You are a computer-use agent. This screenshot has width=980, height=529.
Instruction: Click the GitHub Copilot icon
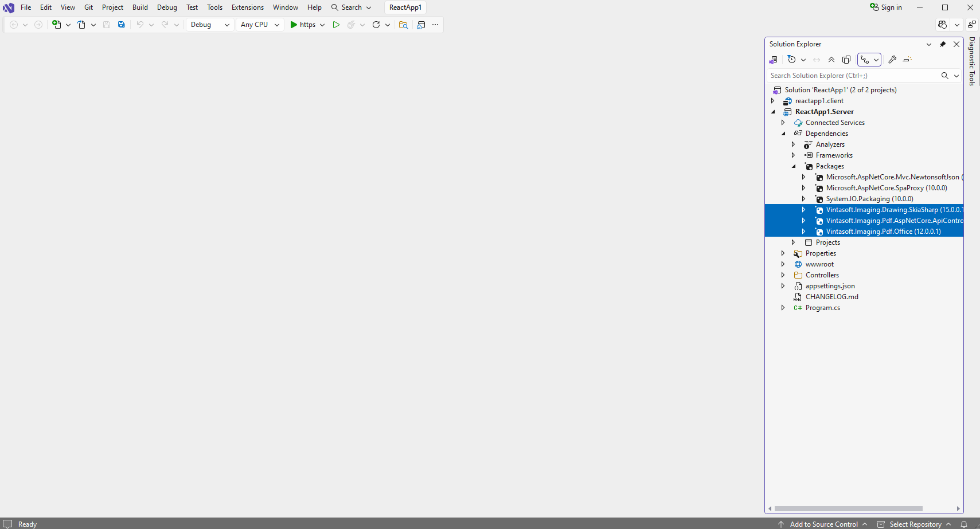[942, 25]
